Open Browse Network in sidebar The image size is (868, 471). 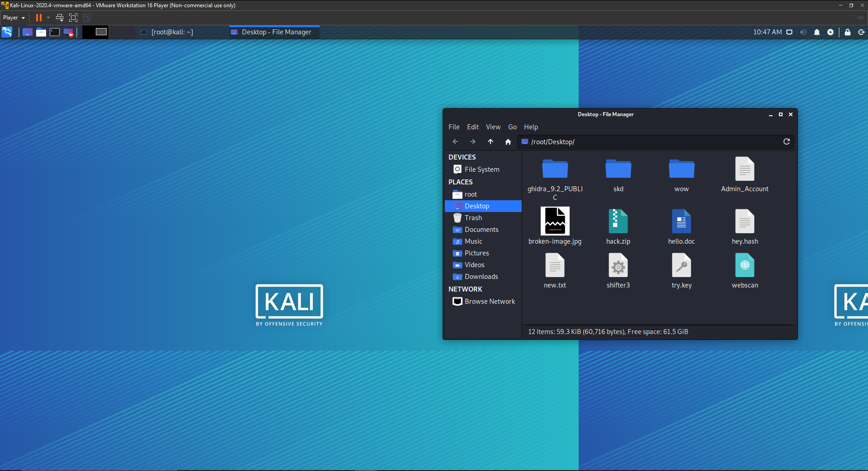click(x=490, y=301)
